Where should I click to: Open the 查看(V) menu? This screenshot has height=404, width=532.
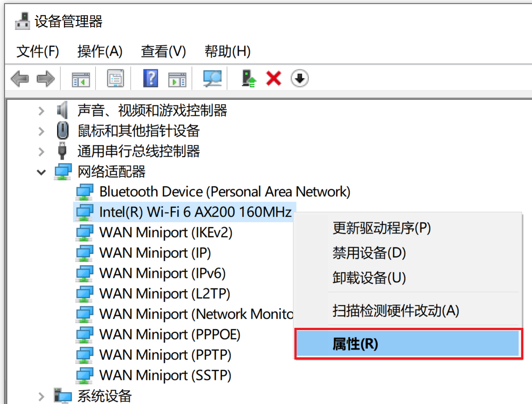click(x=163, y=51)
